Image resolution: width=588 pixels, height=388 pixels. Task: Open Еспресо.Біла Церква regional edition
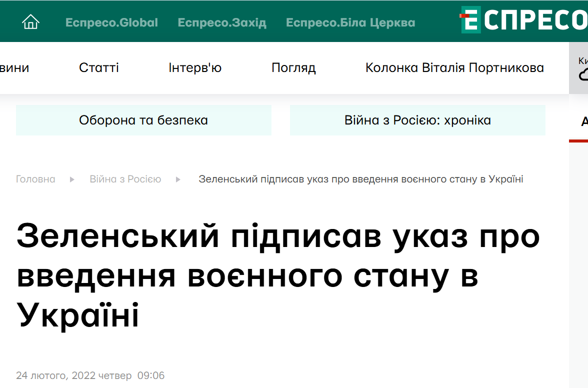350,22
